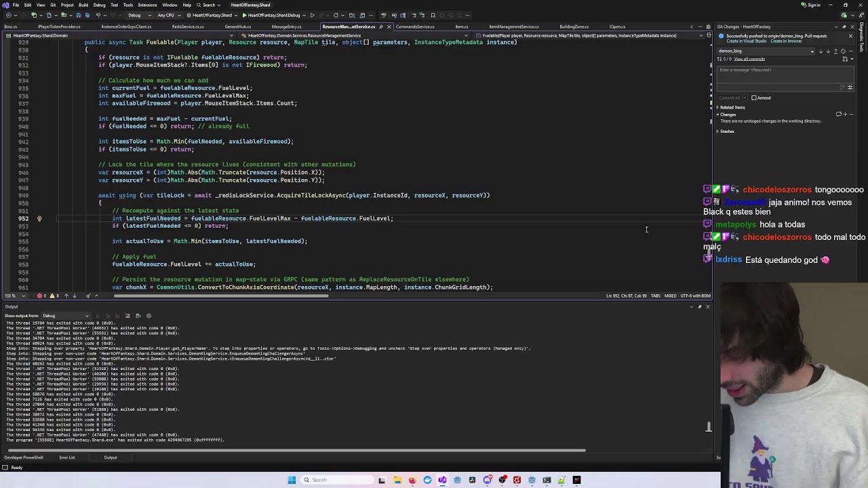Click the Pull arrow in Git Changes
Image resolution: width=868 pixels, height=488 pixels.
tap(828, 52)
